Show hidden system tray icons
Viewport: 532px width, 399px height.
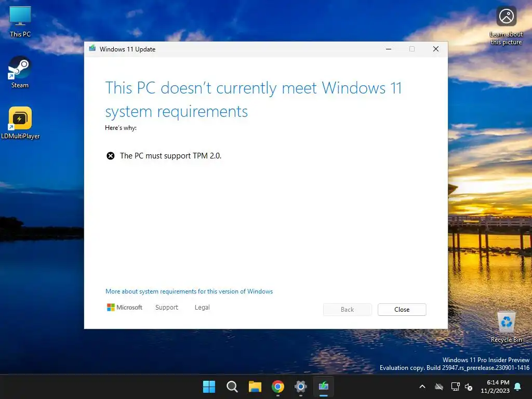click(422, 387)
